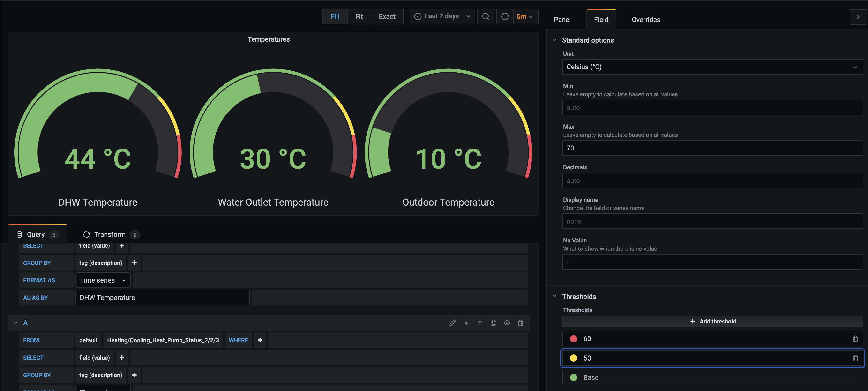Refresh the dashboard data
The image size is (868, 391).
tap(505, 16)
